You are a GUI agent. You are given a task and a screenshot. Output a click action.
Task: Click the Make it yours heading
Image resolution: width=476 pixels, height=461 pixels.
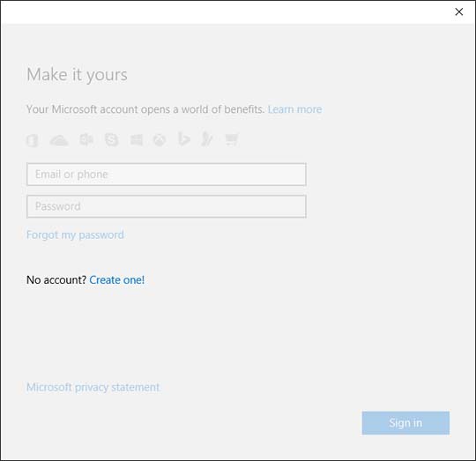[77, 75]
